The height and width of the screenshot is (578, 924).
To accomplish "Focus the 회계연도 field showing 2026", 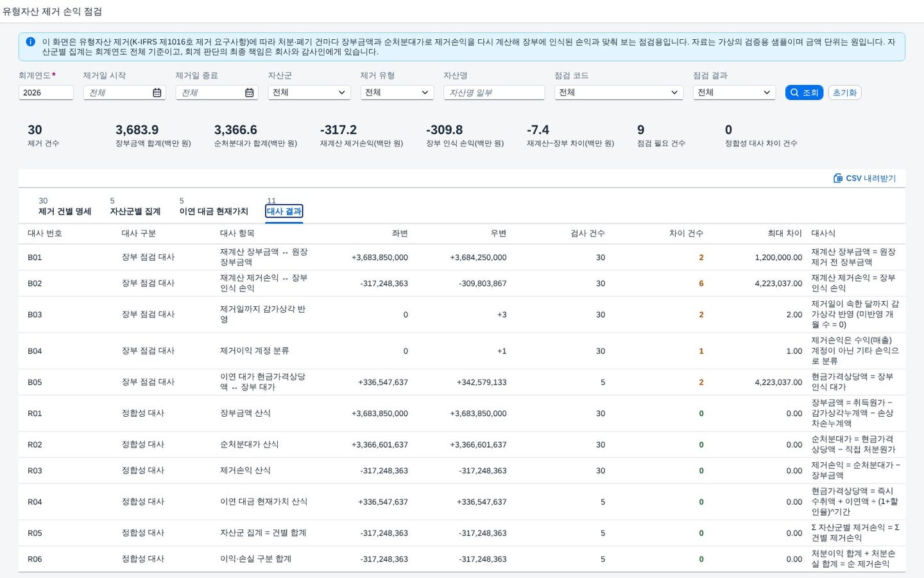I will point(46,92).
